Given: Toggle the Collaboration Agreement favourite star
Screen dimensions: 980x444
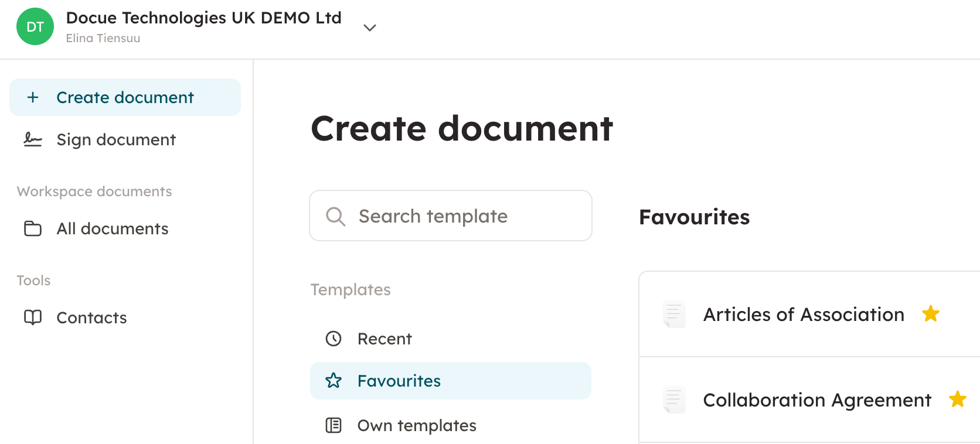Looking at the screenshot, I should pos(958,399).
